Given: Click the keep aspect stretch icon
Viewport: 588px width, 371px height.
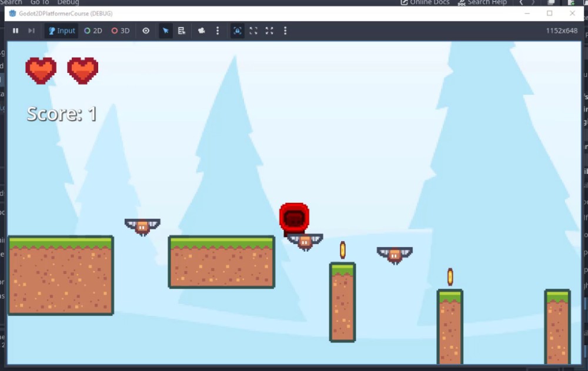Looking at the screenshot, I should [x=253, y=31].
